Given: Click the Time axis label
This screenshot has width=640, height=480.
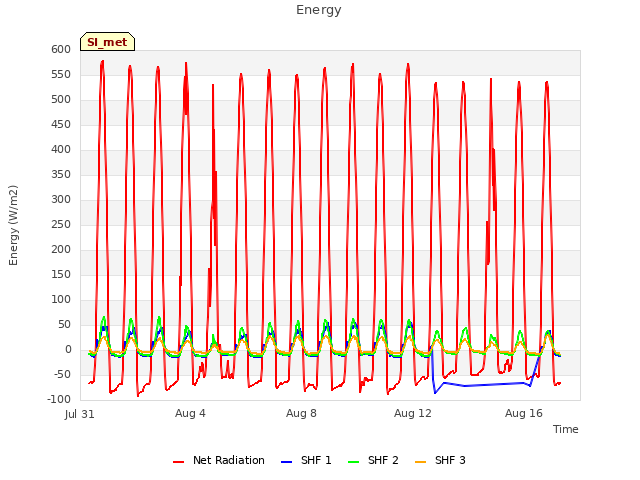Looking at the screenshot, I should click(566, 429).
